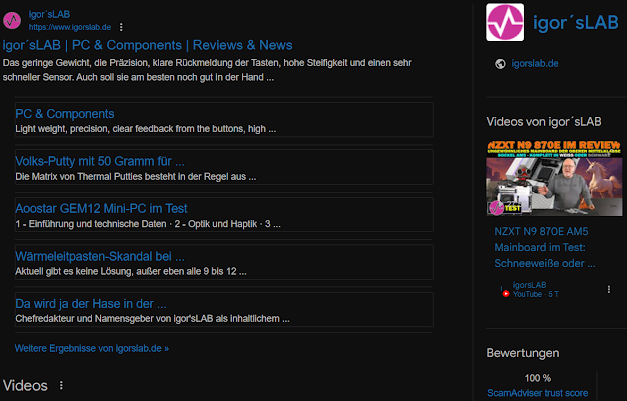Click the Videos von igor'sLAB heading
This screenshot has height=401, width=627.
(544, 122)
